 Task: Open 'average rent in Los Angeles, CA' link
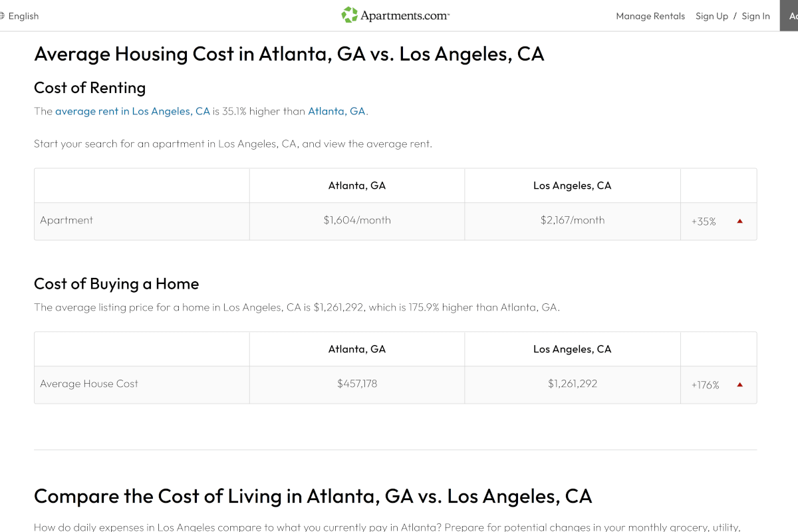pos(132,111)
